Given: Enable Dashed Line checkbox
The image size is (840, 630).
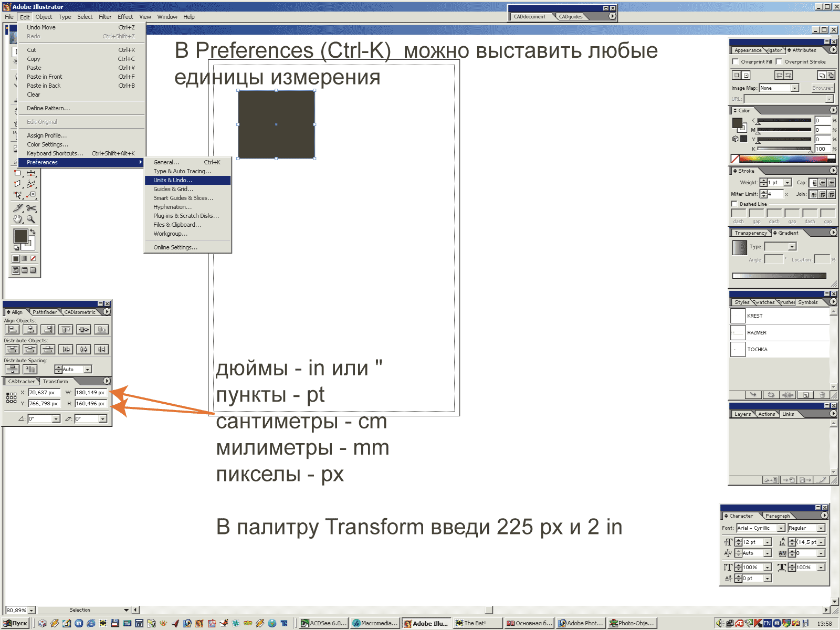Looking at the screenshot, I should (734, 204).
